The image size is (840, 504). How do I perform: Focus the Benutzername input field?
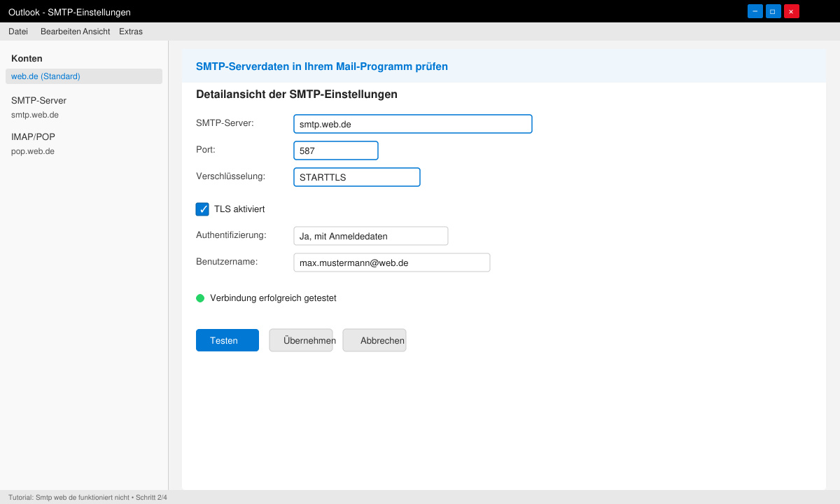(392, 262)
